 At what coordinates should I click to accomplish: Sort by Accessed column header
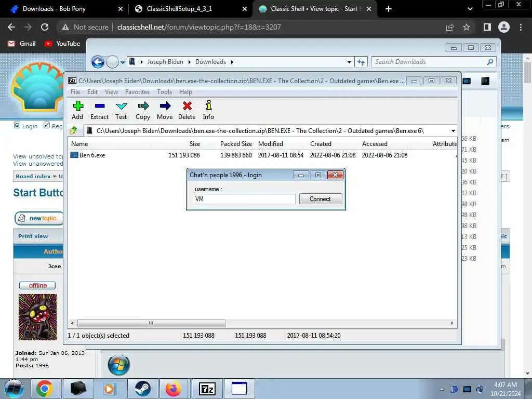tap(375, 144)
